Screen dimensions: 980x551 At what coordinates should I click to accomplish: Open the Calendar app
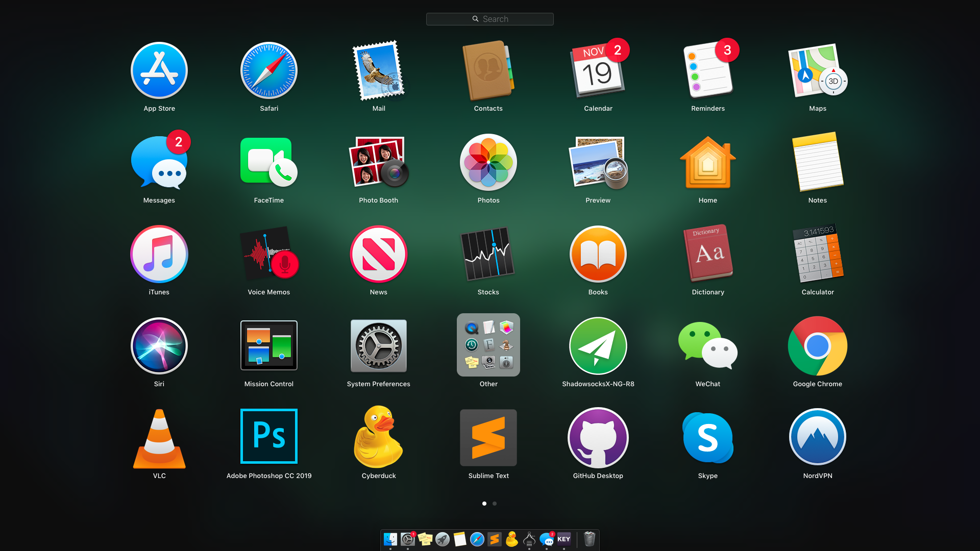pyautogui.click(x=598, y=70)
